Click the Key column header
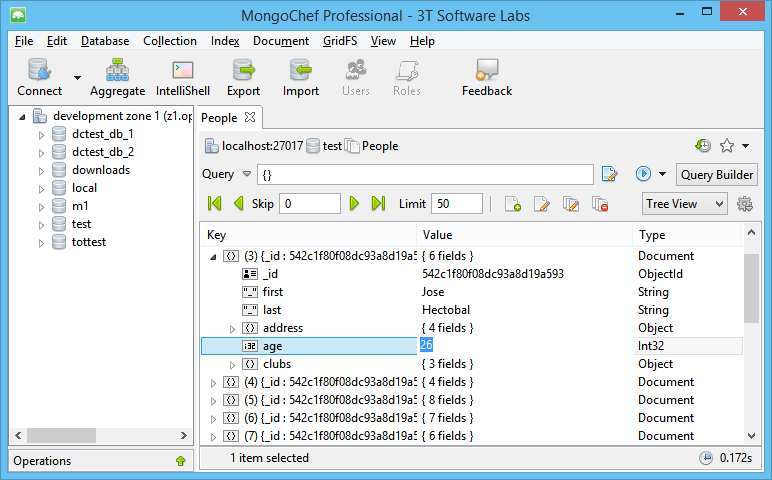772x480 pixels. tap(309, 235)
